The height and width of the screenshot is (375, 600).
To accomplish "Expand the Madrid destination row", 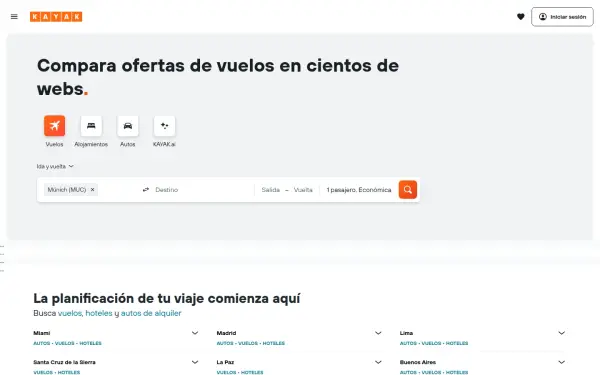I will click(378, 333).
